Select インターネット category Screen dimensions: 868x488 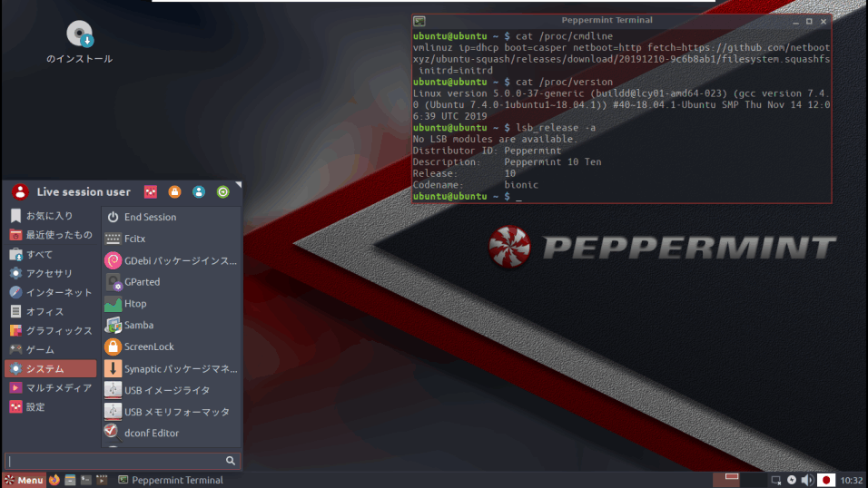pyautogui.click(x=50, y=292)
